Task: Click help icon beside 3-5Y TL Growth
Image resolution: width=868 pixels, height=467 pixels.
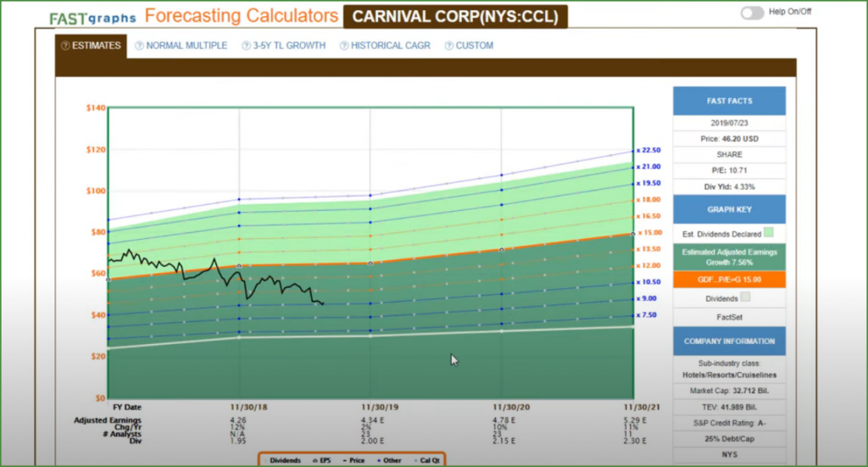Action: point(246,46)
